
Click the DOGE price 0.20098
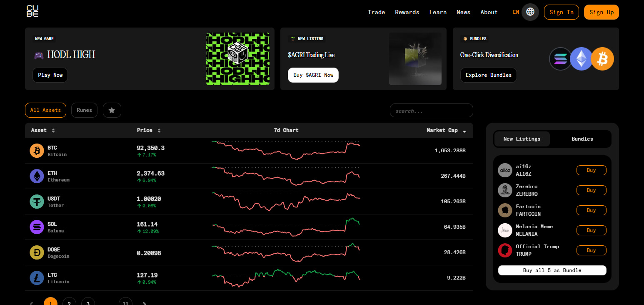(149, 253)
